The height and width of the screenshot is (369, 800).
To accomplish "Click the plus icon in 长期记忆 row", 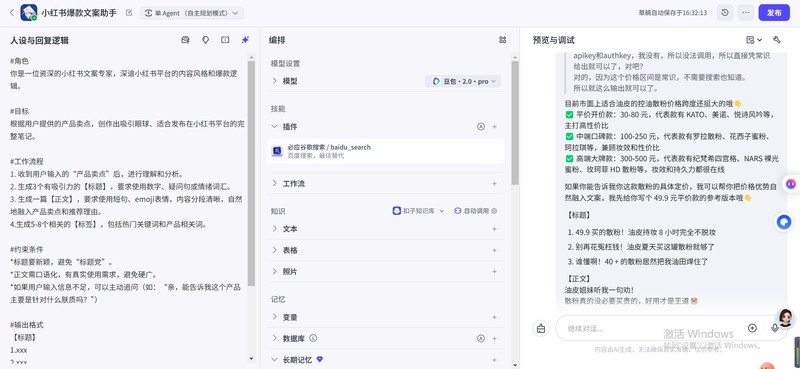I will tap(494, 360).
